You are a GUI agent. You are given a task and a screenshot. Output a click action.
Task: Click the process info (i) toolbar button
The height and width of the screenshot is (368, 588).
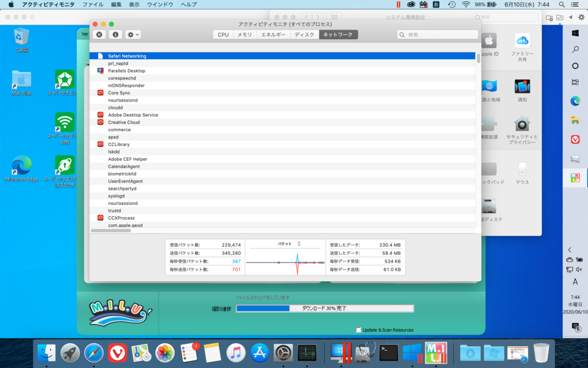click(115, 34)
